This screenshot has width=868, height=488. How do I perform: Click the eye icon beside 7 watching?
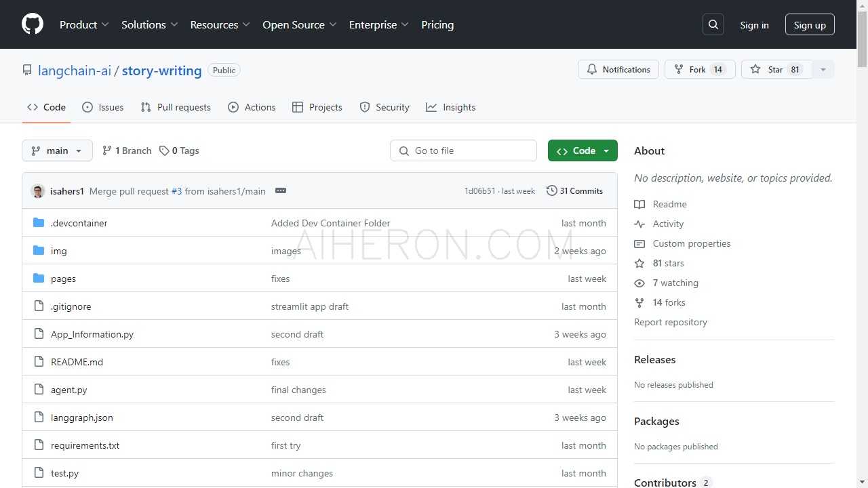click(x=639, y=283)
